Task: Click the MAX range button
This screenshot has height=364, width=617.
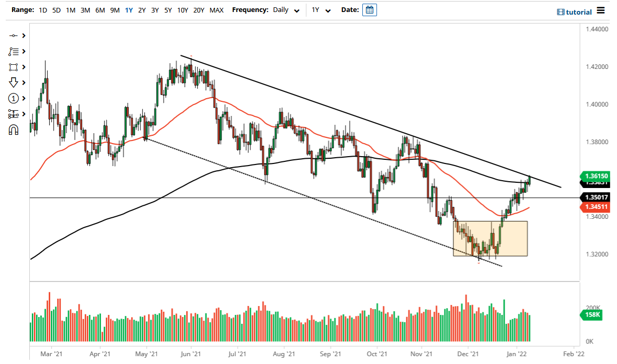Action: [x=216, y=10]
